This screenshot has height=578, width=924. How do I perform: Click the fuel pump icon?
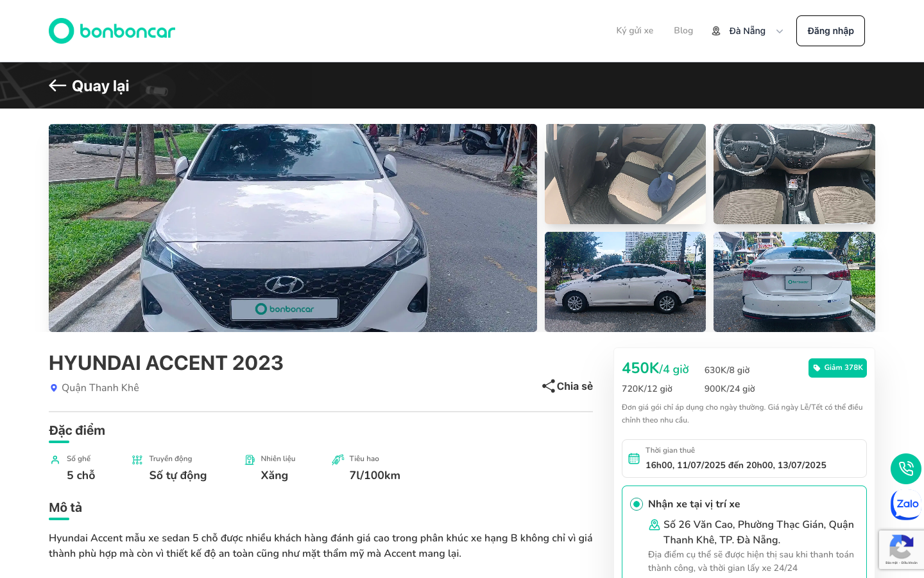pos(250,460)
